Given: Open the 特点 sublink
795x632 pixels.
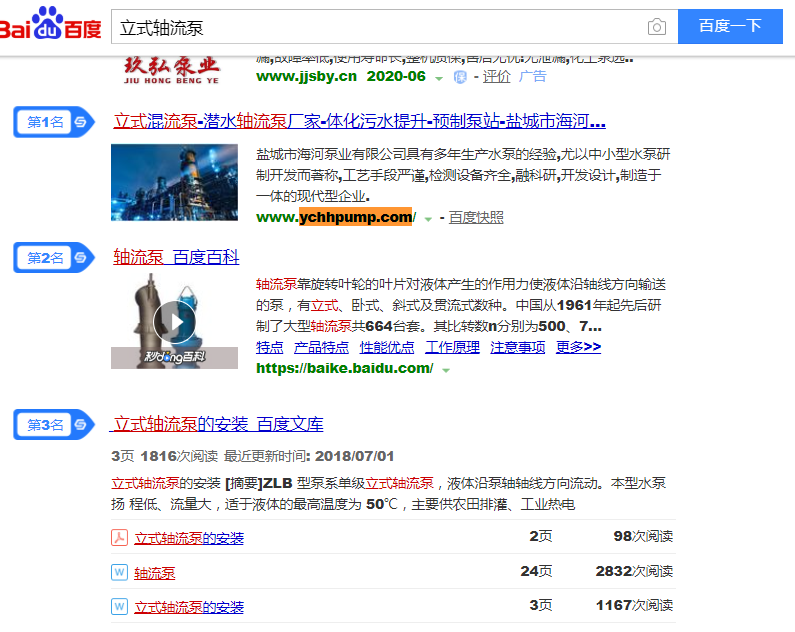Looking at the screenshot, I should (270, 347).
